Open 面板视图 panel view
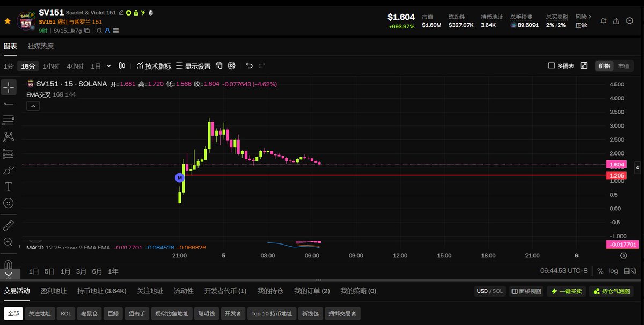The width and height of the screenshot is (644, 325). coord(526,291)
